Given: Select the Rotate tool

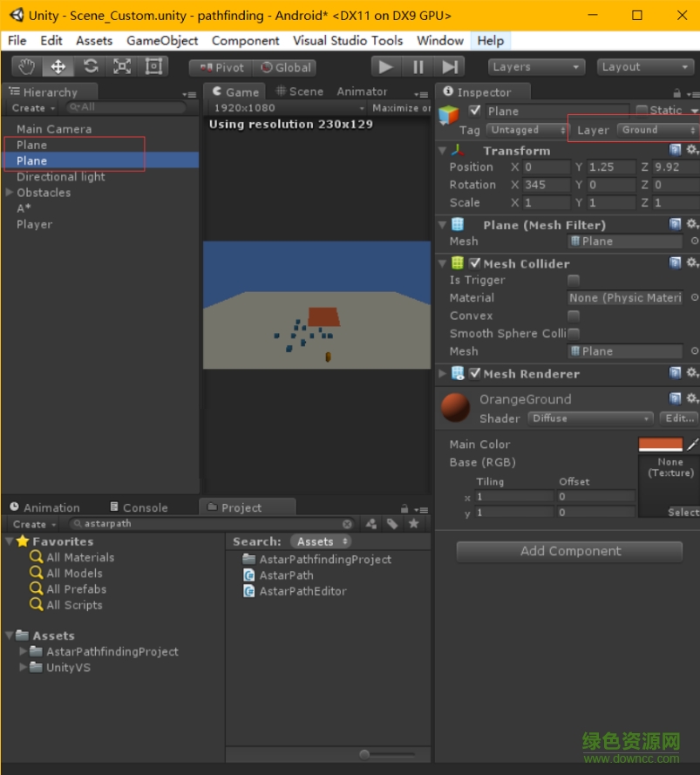Looking at the screenshot, I should point(90,66).
